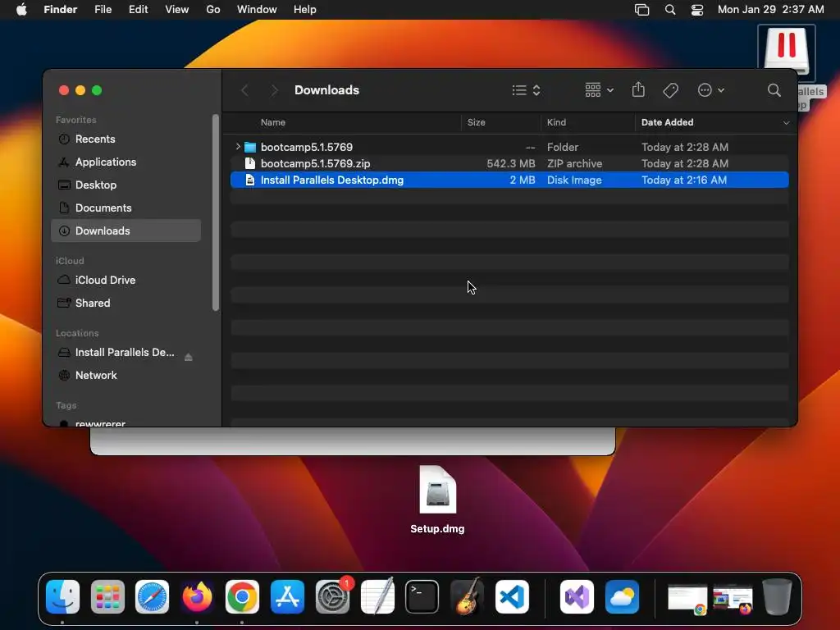Sort by Kind column header
This screenshot has height=630, width=840.
tap(556, 122)
